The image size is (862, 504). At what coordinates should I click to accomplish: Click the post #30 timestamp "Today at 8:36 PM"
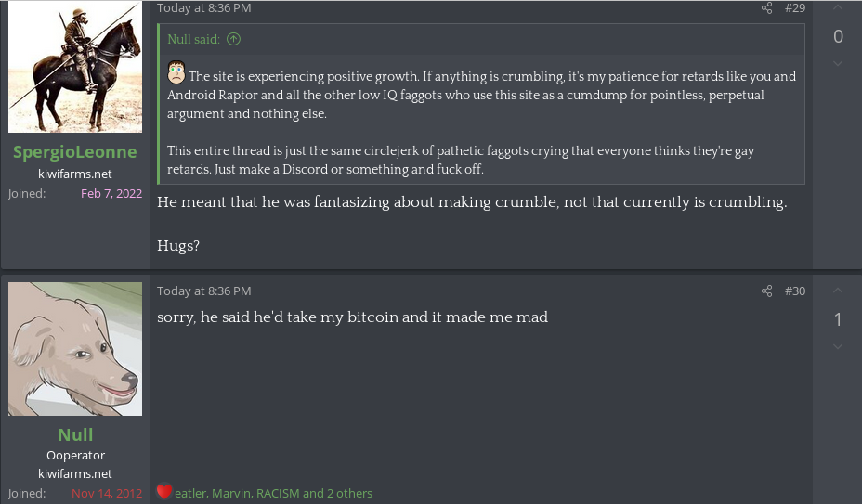point(203,291)
